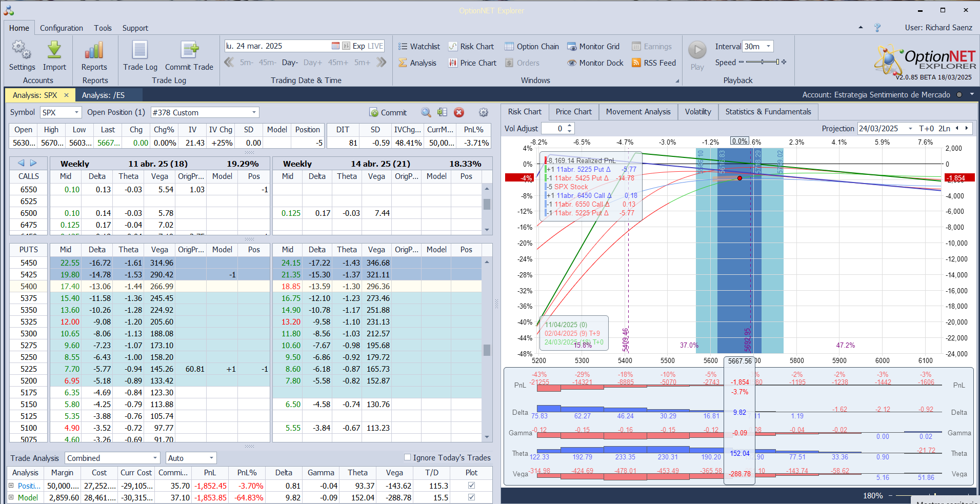Viewport: 980px width, 504px height.
Task: Open the Configuration ribbon tab
Action: pos(62,28)
